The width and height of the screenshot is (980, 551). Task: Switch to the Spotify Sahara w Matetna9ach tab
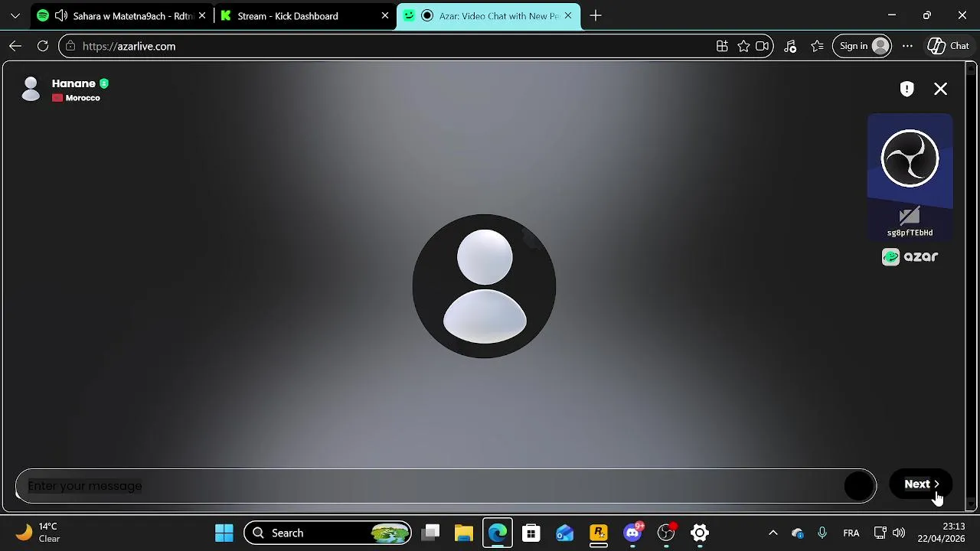pyautogui.click(x=122, y=15)
